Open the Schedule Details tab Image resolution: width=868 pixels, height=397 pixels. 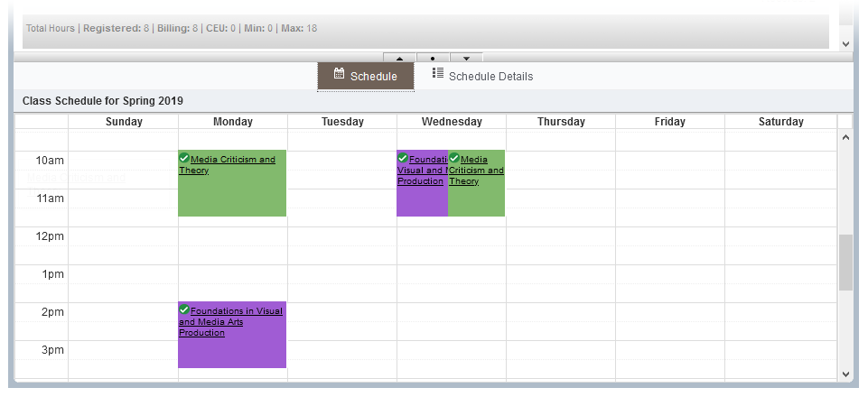(x=490, y=76)
